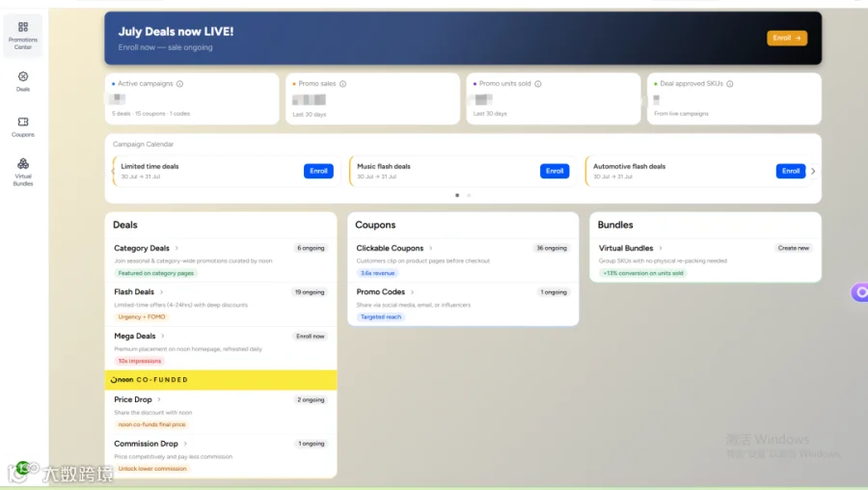Screen dimensions: 868x490
Task: Open Promo Codes title link
Action: click(x=381, y=292)
